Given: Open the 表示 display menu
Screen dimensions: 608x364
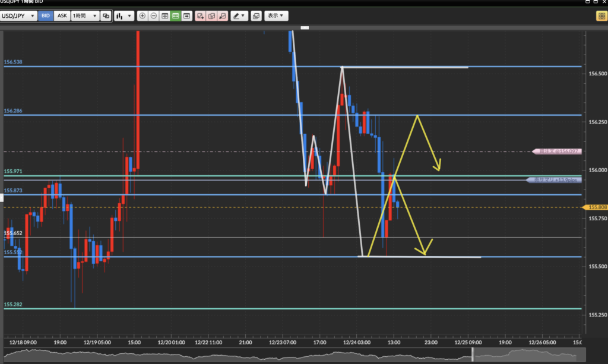Looking at the screenshot, I should (275, 16).
